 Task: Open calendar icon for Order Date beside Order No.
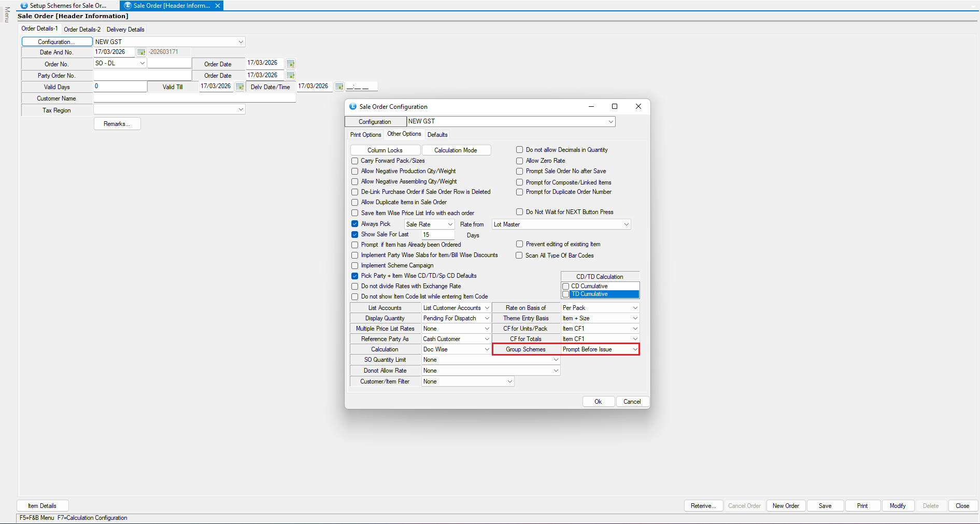pyautogui.click(x=290, y=64)
